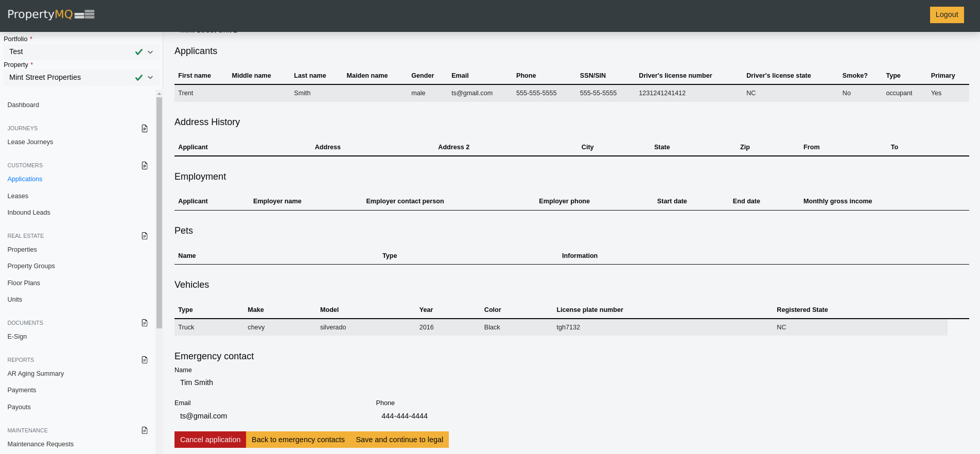Screen dimensions: 980x454
Task: Open Applications in the sidebar
Action: (x=25, y=179)
